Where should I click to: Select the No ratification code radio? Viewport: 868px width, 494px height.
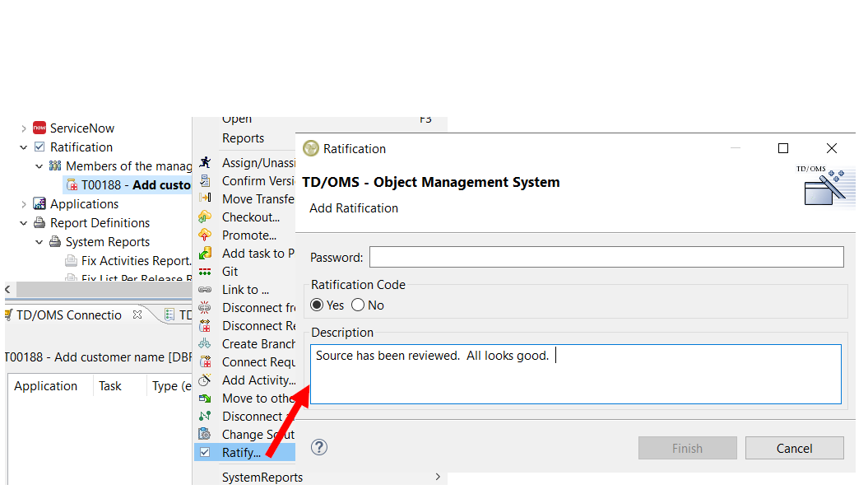pyautogui.click(x=358, y=305)
